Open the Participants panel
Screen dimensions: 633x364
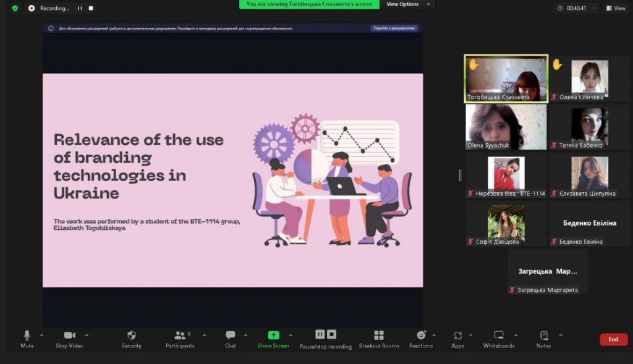[x=180, y=338]
